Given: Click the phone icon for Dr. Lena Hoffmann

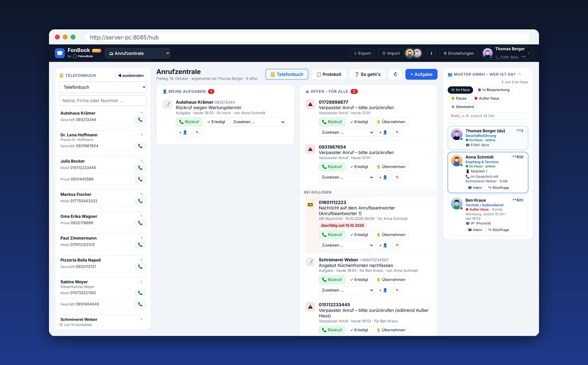Looking at the screenshot, I should (x=140, y=146).
